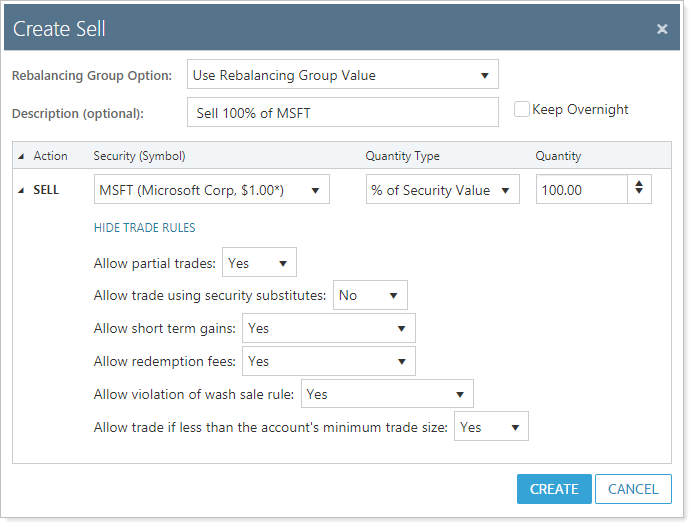Edit the Description text field
Screen dimensions: 693x527
coord(342,113)
